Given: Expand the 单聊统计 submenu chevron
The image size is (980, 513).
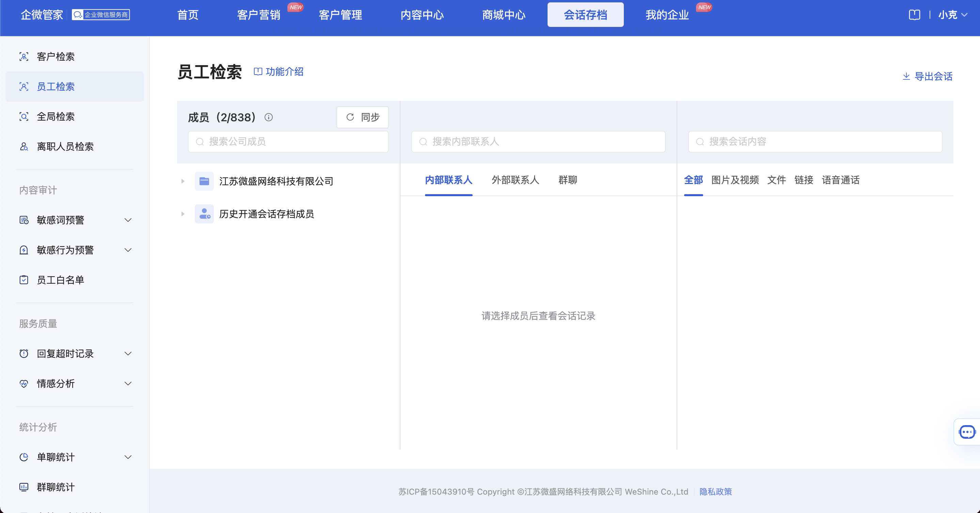Looking at the screenshot, I should 128,457.
